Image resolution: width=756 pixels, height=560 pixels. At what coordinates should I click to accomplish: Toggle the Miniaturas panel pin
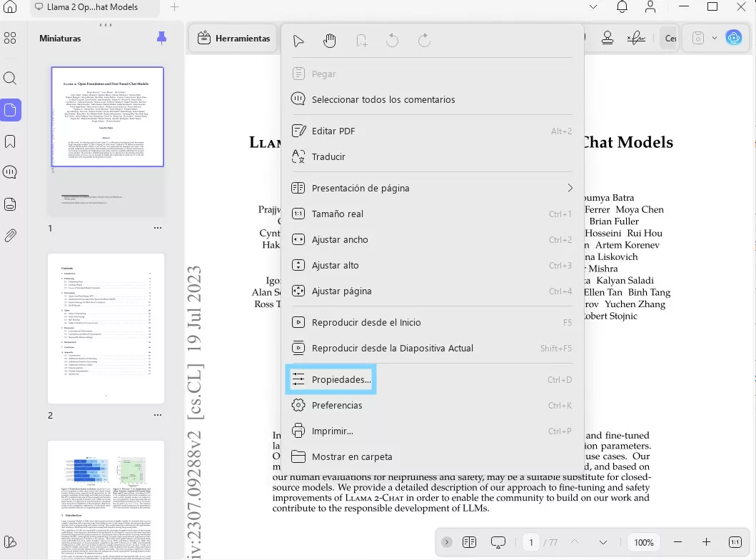[162, 38]
